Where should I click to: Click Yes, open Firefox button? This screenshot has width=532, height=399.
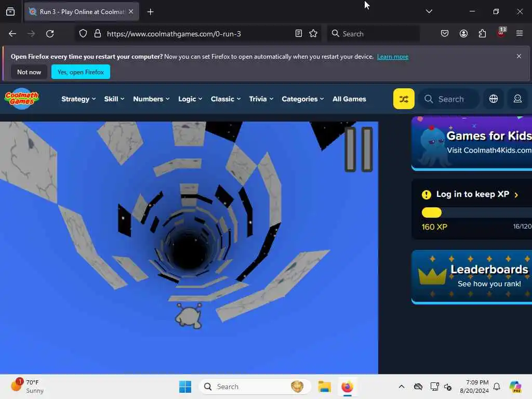(x=81, y=72)
